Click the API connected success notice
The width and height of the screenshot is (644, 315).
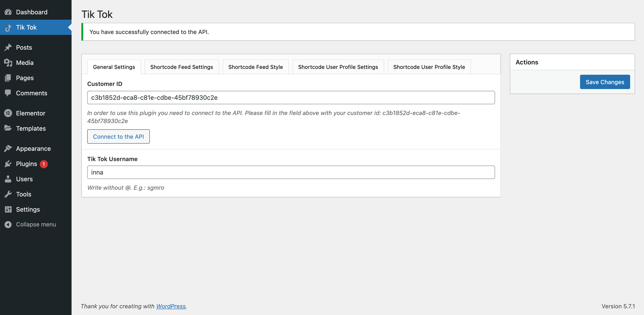tap(358, 32)
